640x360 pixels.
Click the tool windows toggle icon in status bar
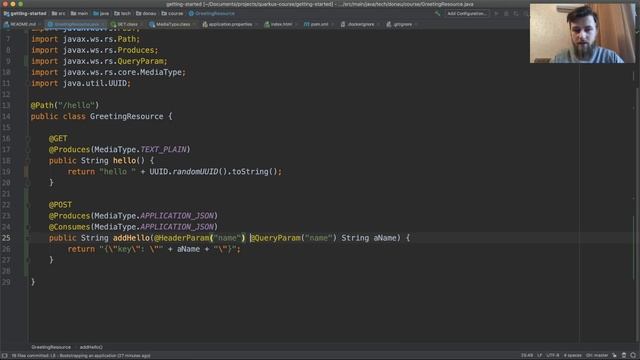click(x=4, y=356)
